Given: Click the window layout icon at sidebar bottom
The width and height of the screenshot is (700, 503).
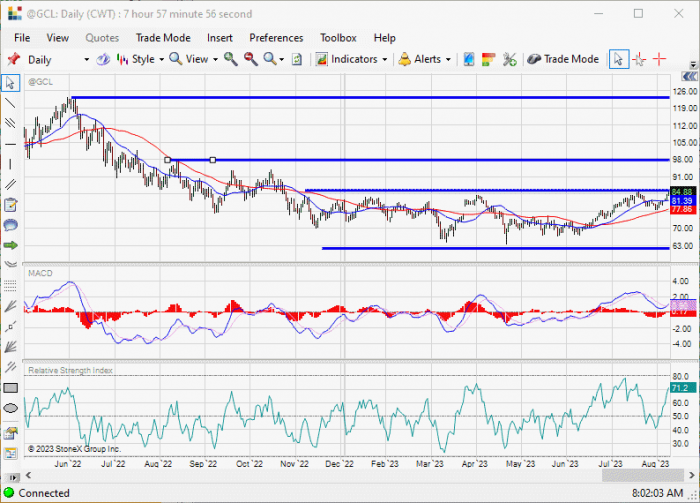Looking at the screenshot, I should point(10,453).
